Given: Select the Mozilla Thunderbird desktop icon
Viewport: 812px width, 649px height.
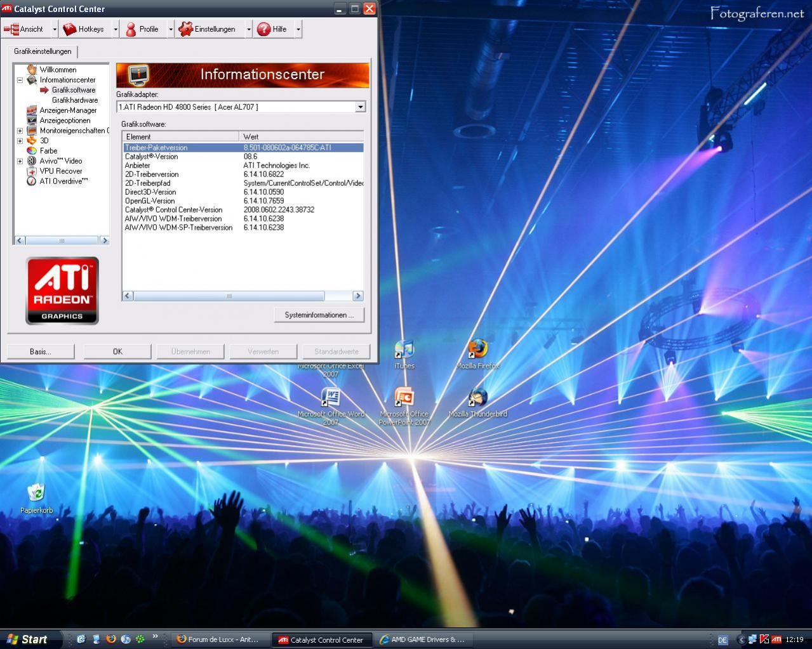Looking at the screenshot, I should (478, 403).
